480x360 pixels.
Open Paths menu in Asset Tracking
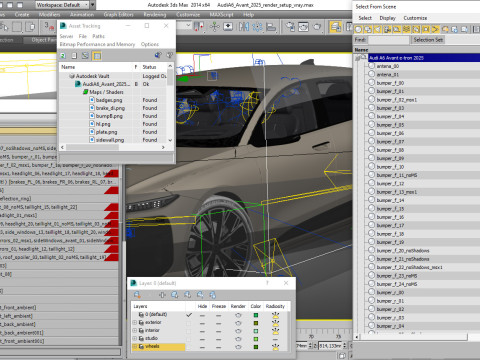pyautogui.click(x=99, y=36)
